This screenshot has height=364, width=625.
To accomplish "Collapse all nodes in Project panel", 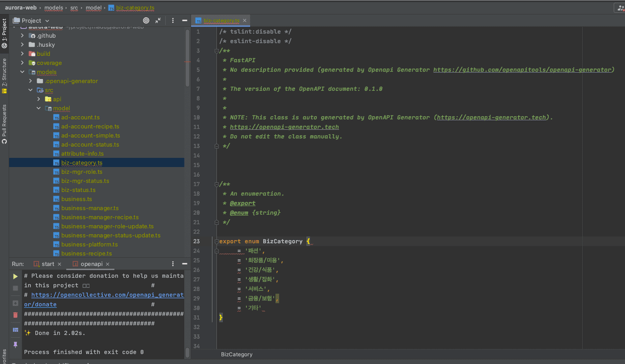I will coord(158,21).
